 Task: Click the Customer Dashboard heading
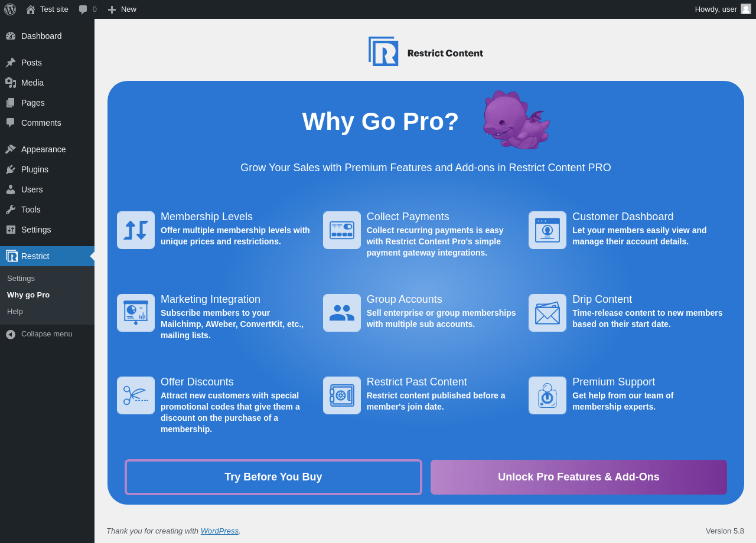coord(623,217)
